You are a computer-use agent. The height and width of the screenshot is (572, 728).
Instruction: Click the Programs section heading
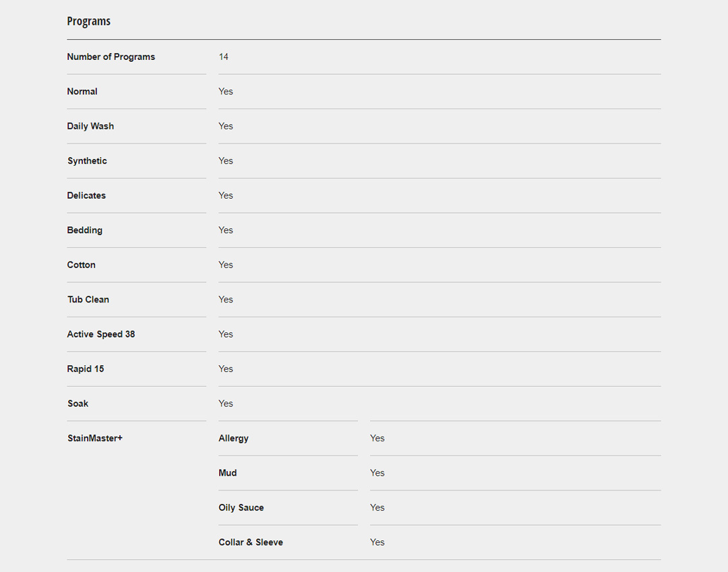coord(88,22)
